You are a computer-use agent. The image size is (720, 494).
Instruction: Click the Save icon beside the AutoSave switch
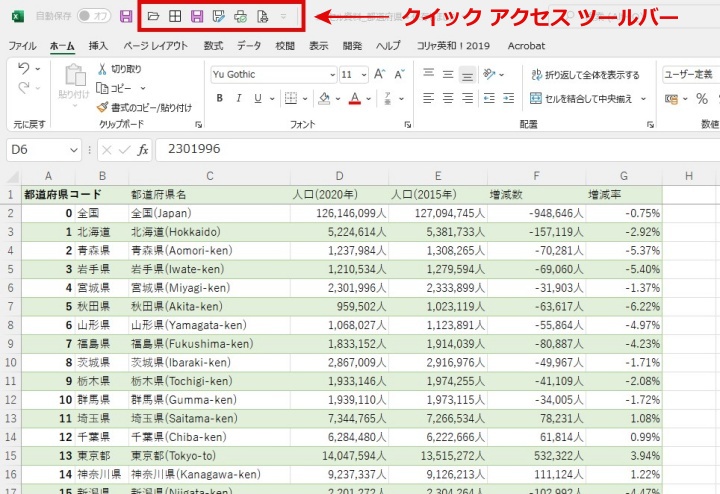pos(126,17)
